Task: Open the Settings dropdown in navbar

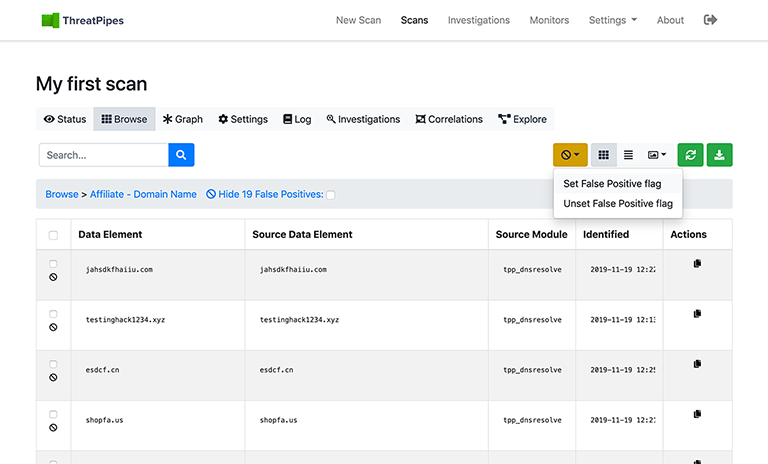Action: click(x=613, y=20)
